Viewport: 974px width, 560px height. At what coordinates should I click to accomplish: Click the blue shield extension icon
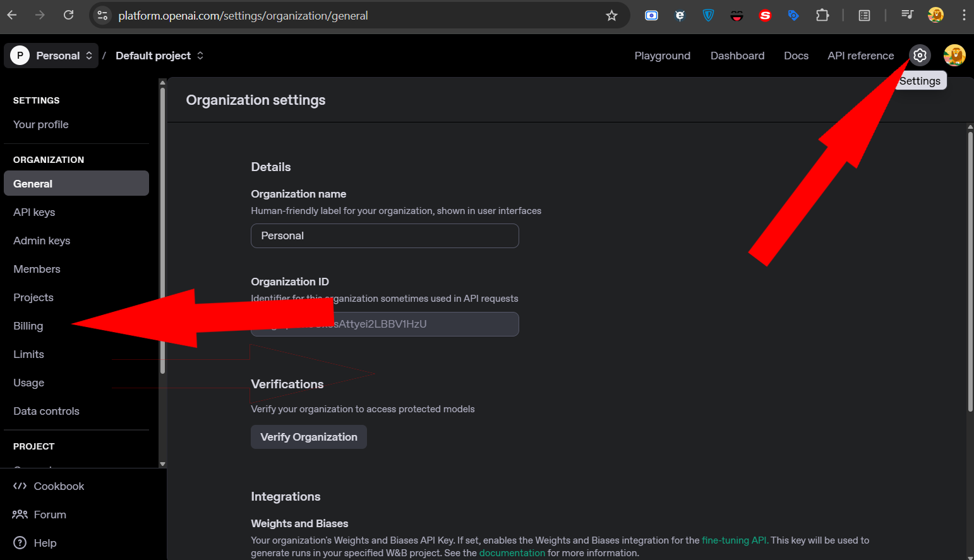coord(708,15)
